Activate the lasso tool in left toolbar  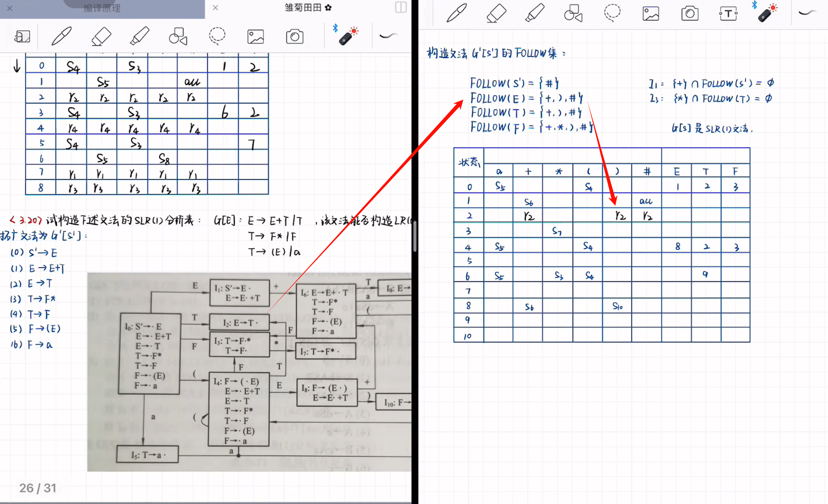[x=217, y=36]
